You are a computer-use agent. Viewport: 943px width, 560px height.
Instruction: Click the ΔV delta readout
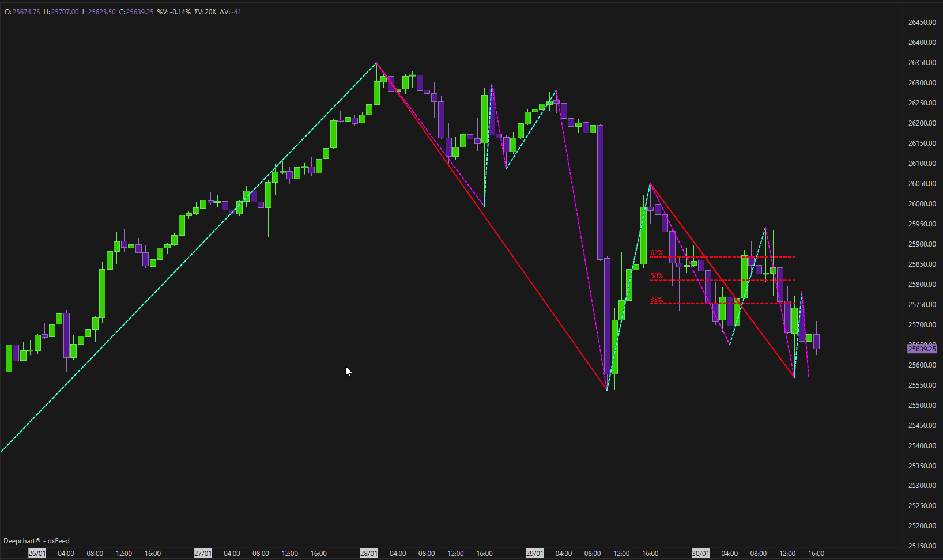pos(231,12)
